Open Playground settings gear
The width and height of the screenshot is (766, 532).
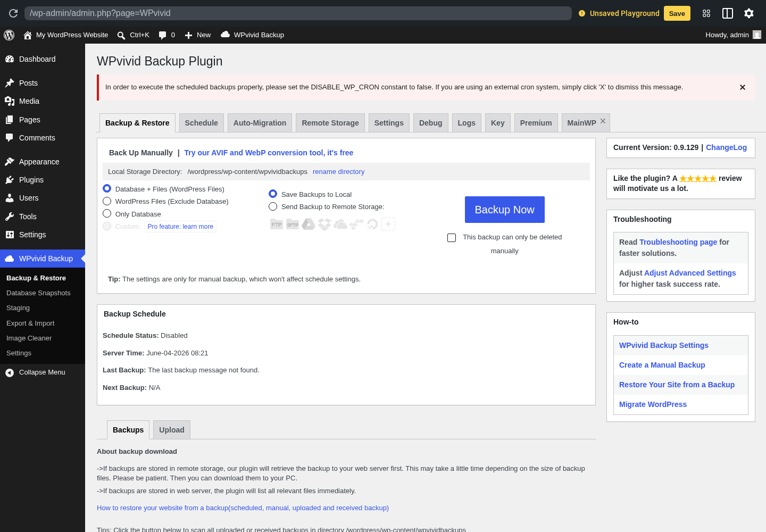coord(749,13)
